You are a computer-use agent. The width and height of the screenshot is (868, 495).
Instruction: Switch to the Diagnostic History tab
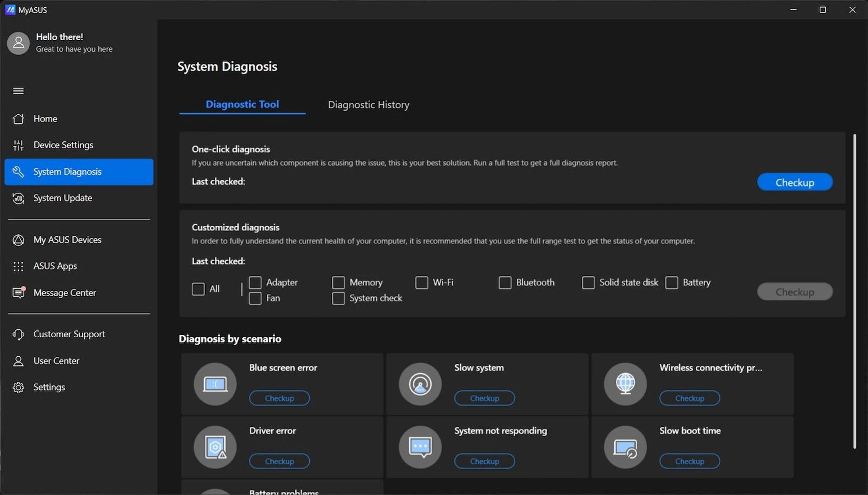click(368, 105)
